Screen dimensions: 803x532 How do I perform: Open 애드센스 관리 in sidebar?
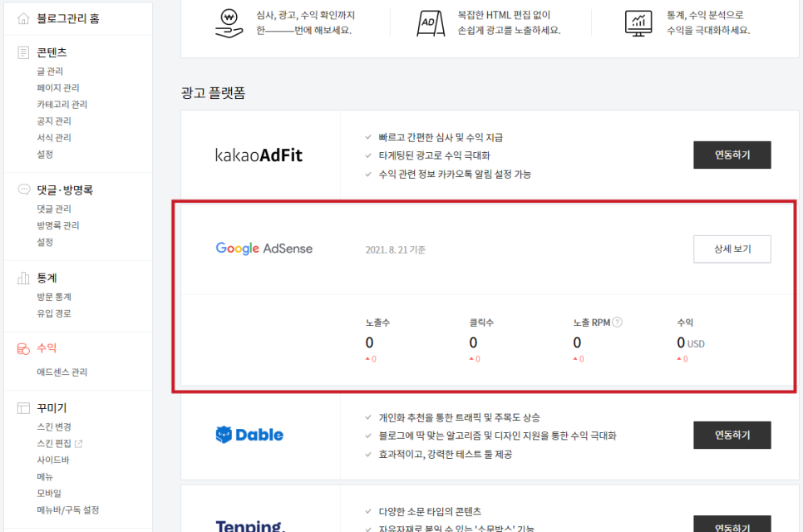coord(62,372)
